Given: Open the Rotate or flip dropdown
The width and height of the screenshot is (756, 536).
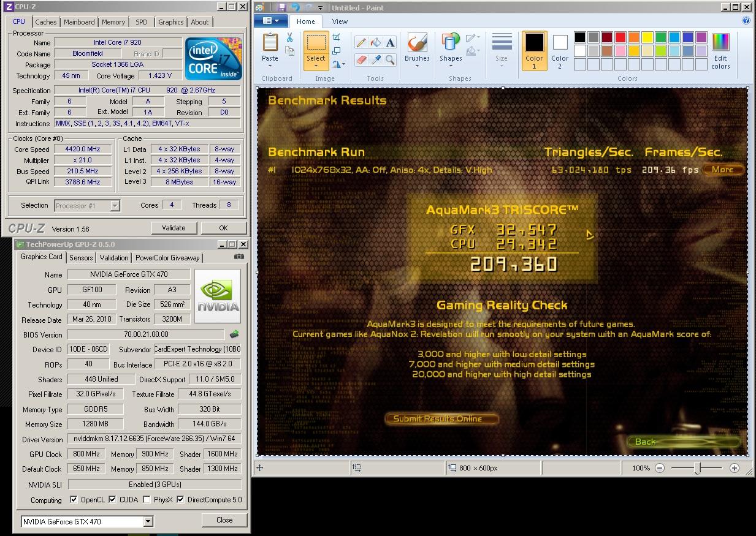Looking at the screenshot, I should pyautogui.click(x=338, y=64).
